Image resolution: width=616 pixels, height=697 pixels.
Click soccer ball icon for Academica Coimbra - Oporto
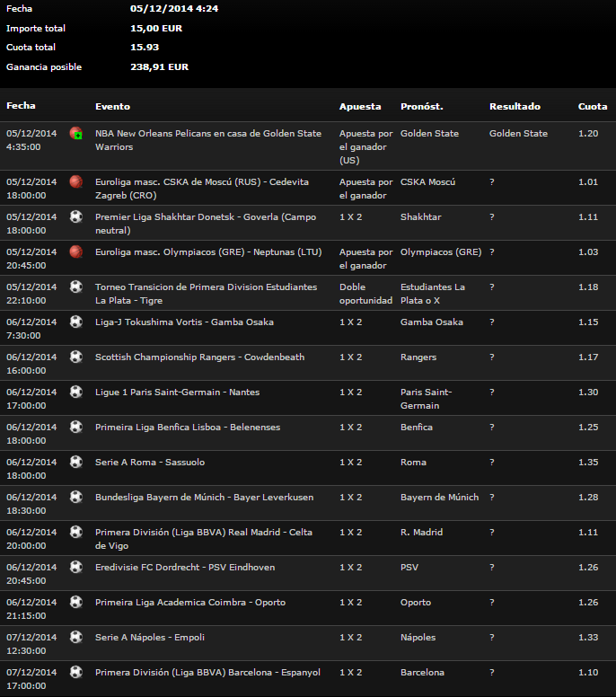tap(76, 602)
